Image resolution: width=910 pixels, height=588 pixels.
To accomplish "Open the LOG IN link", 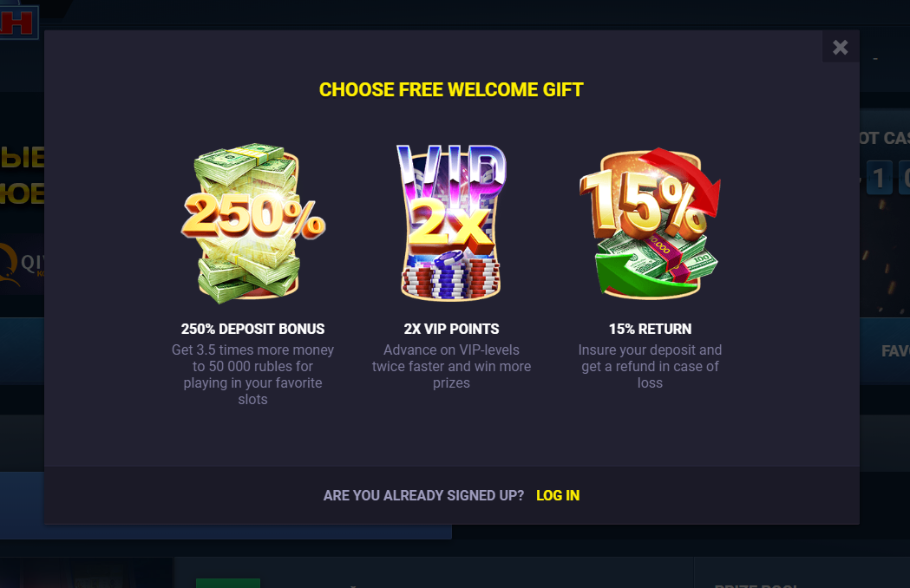I will click(558, 495).
